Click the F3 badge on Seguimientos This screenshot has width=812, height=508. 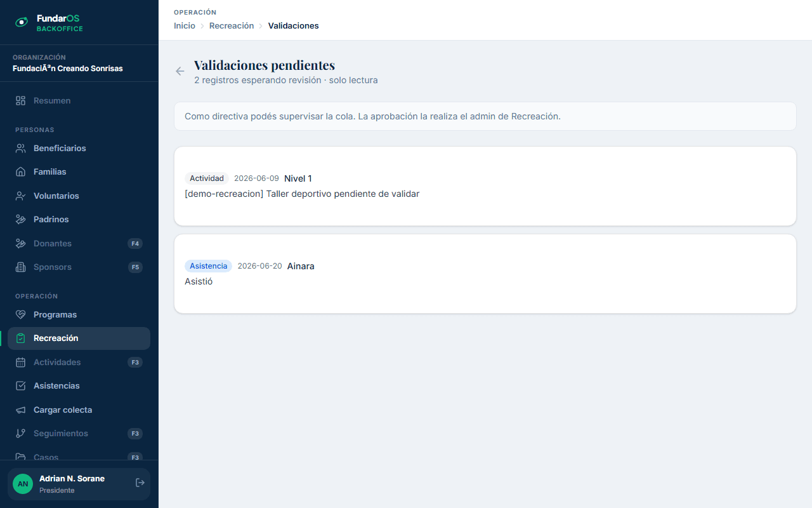(x=134, y=434)
